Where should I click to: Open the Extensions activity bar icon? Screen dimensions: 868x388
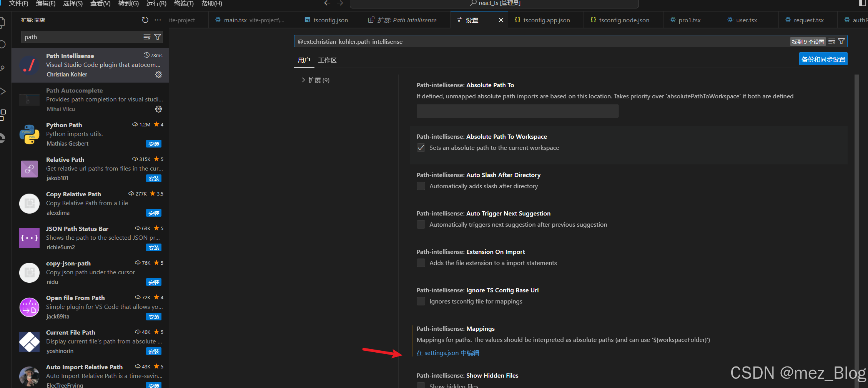3,114
